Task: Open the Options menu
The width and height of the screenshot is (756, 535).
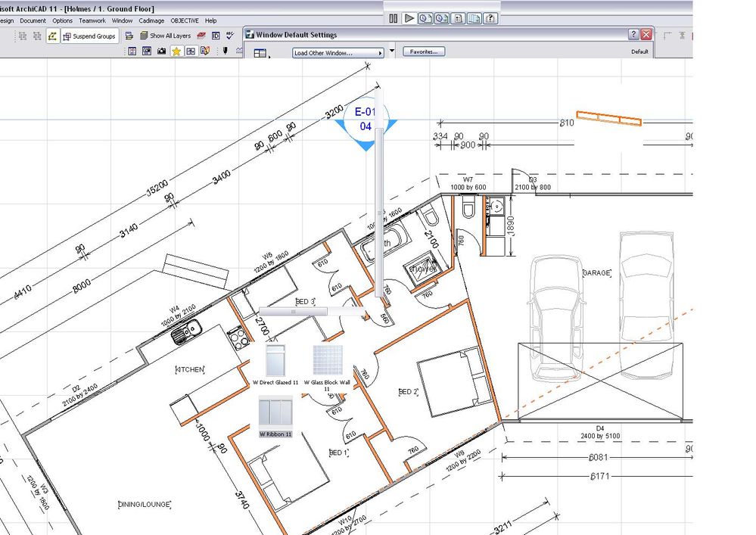Action: tap(62, 20)
